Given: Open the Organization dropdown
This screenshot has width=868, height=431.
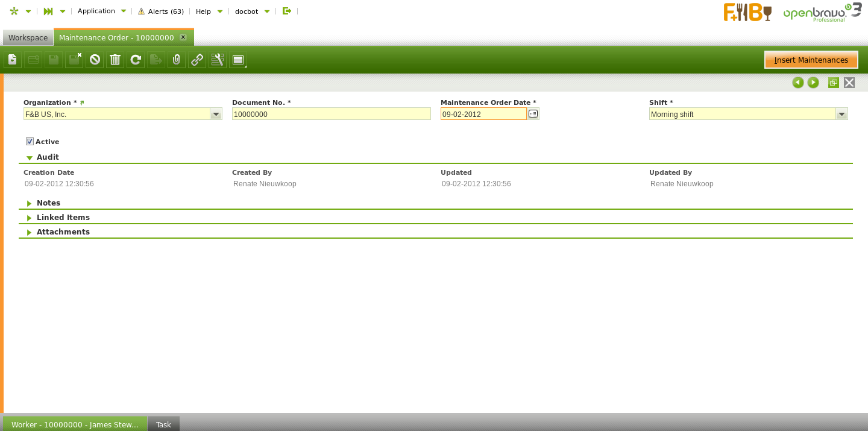Looking at the screenshot, I should (x=216, y=115).
